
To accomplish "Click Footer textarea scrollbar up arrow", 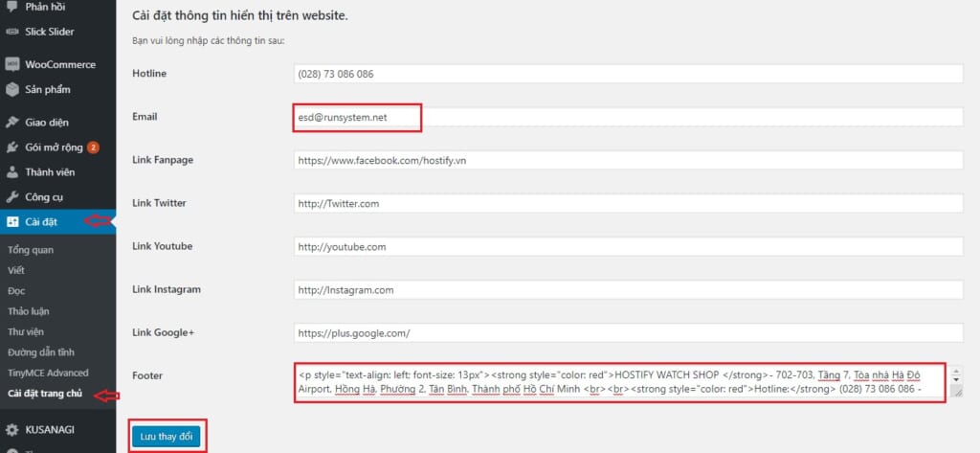I will [x=956, y=372].
